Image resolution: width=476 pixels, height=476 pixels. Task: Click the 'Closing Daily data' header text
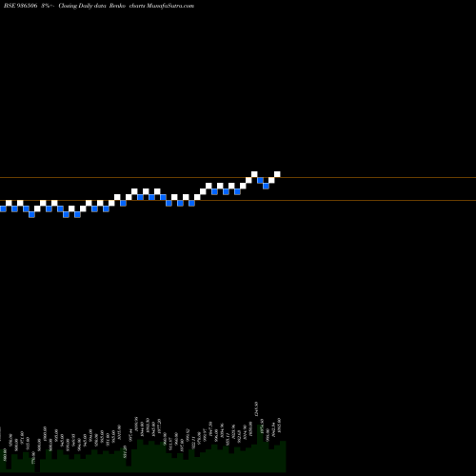(82, 6)
